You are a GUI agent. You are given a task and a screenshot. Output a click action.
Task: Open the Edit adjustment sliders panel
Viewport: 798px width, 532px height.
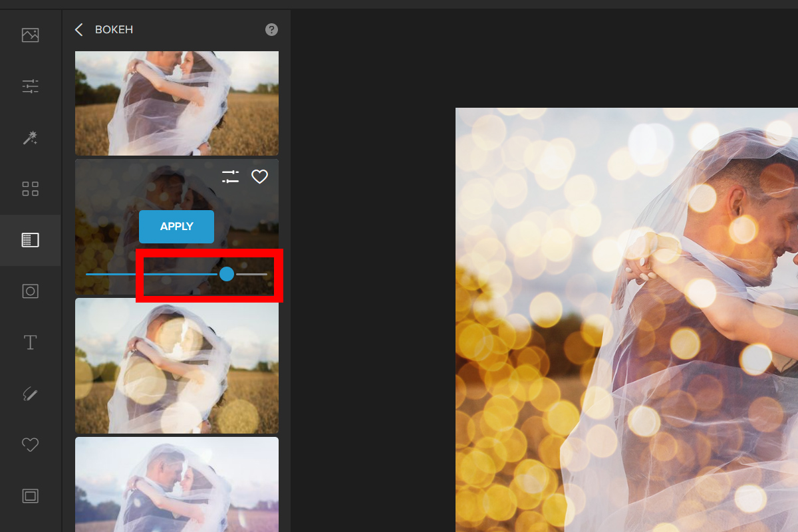(30, 86)
